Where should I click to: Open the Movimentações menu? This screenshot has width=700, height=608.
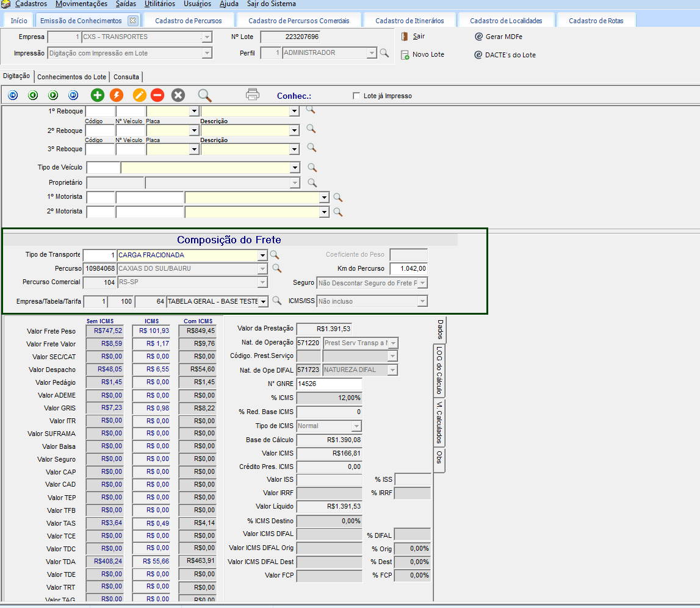81,4
